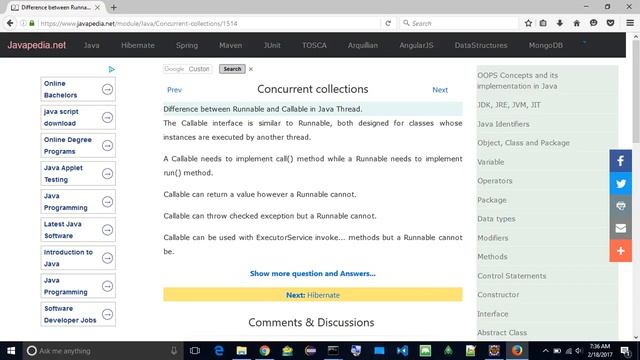
Task: Open Windows Start menu
Action: [x=11, y=351]
